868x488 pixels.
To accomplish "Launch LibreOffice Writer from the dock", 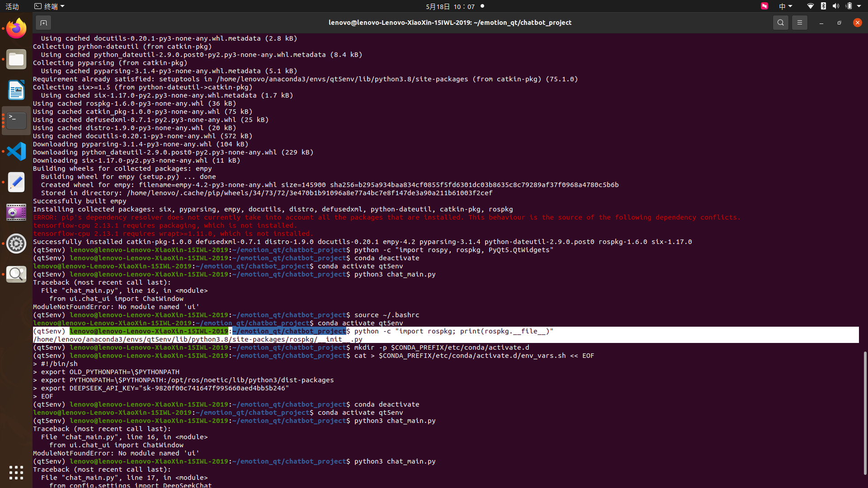I will 16,90.
